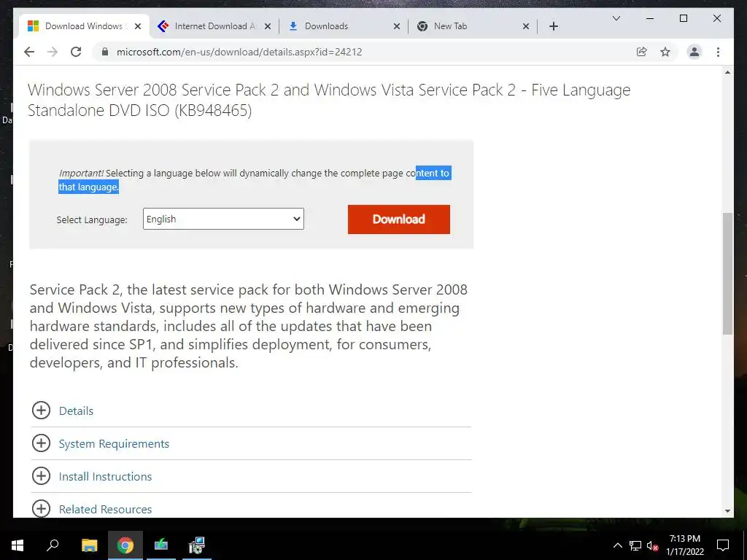Viewport: 747px width, 560px height.
Task: Click the padlock site info icon
Action: click(x=105, y=52)
